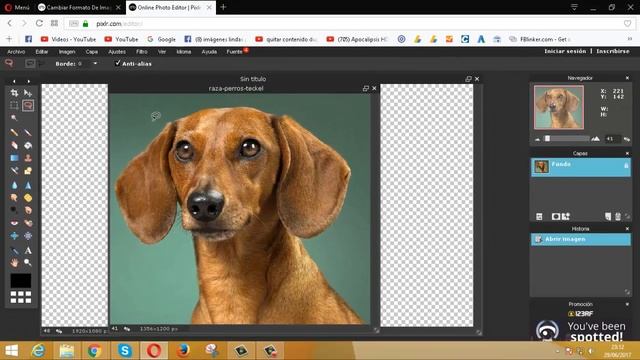Open the Fuente menu

235,52
